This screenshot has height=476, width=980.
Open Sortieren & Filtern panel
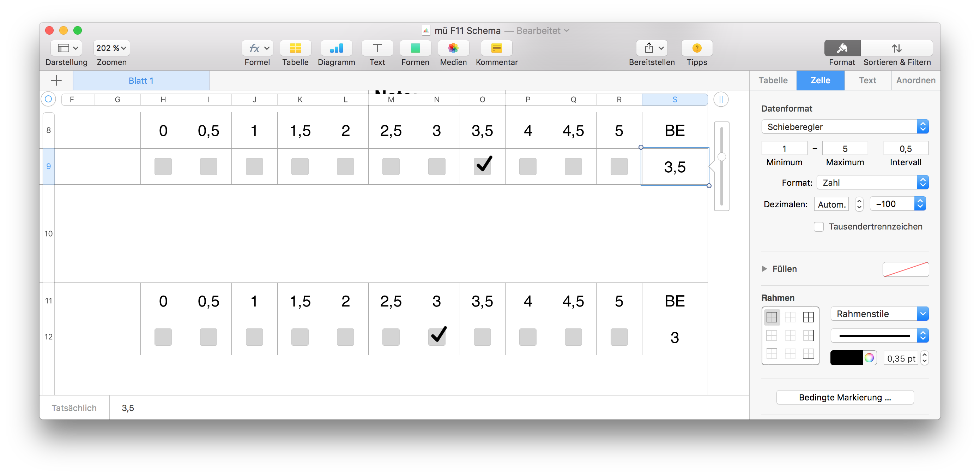tap(897, 48)
